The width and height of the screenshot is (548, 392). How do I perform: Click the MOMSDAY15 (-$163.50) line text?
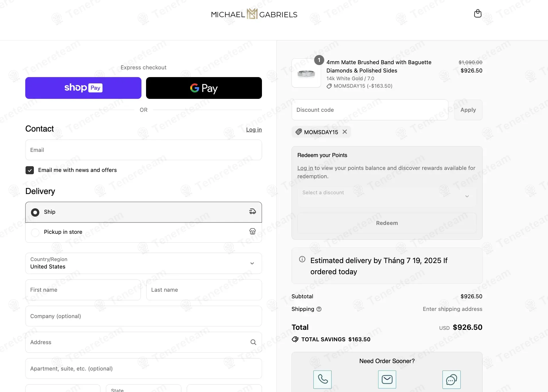[363, 86]
